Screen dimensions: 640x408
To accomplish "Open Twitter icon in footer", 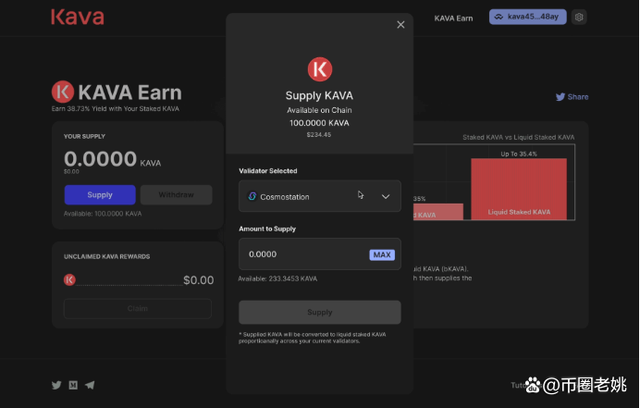I will click(56, 385).
